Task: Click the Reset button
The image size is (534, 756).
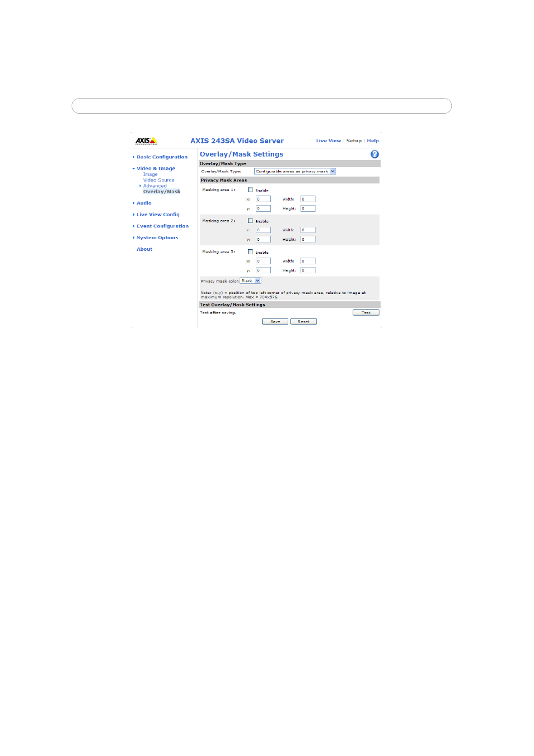Action: pyautogui.click(x=303, y=321)
